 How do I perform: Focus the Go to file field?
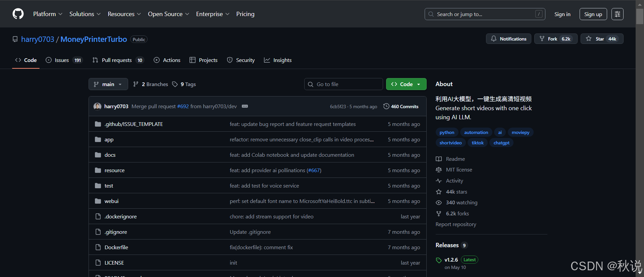343,84
